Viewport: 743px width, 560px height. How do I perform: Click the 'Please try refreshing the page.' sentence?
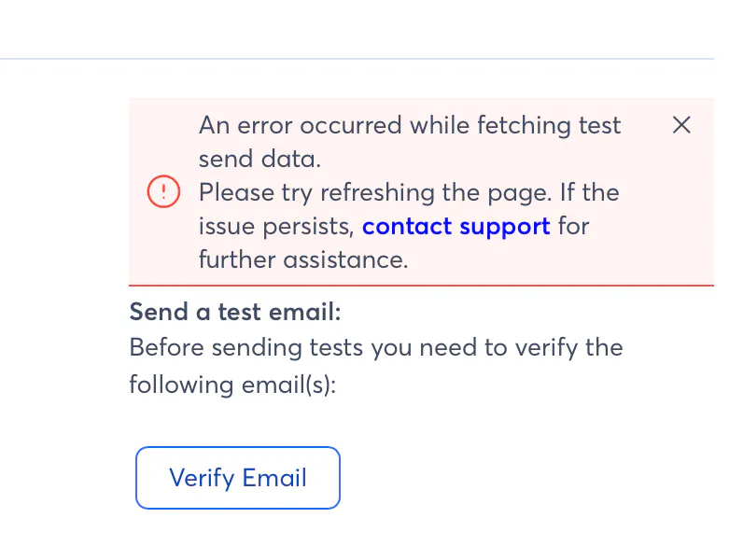pyautogui.click(x=377, y=192)
